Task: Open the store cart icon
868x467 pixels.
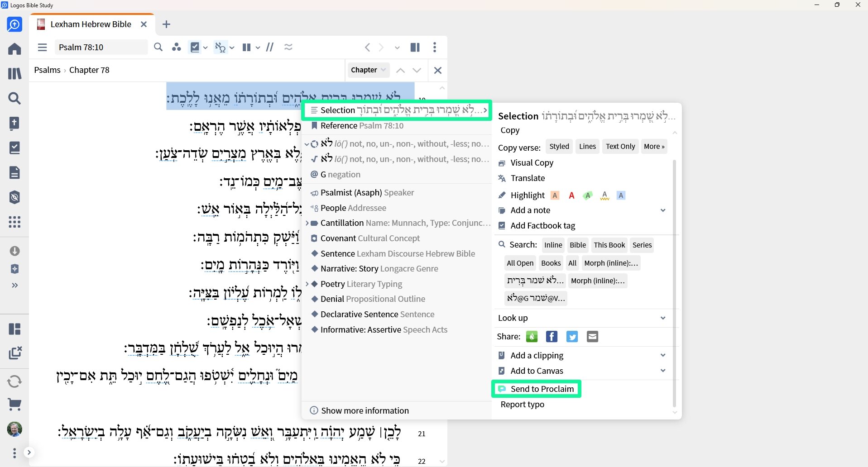Action: (x=14, y=405)
